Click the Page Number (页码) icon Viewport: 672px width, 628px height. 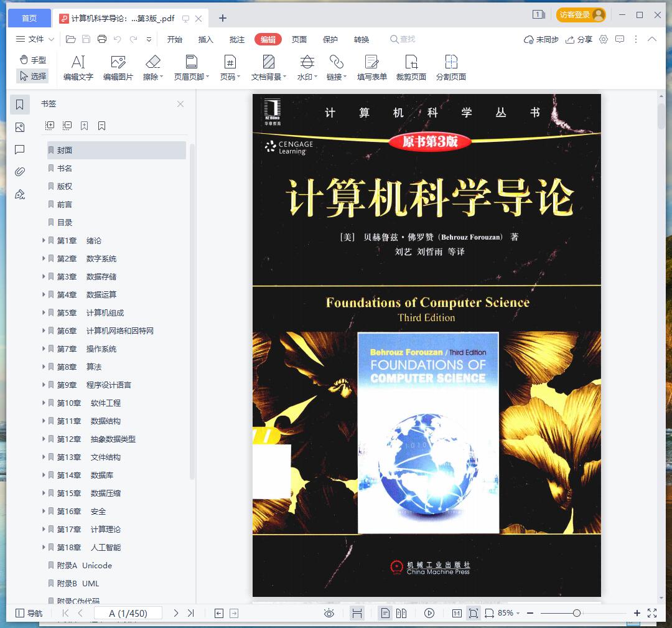pos(230,62)
